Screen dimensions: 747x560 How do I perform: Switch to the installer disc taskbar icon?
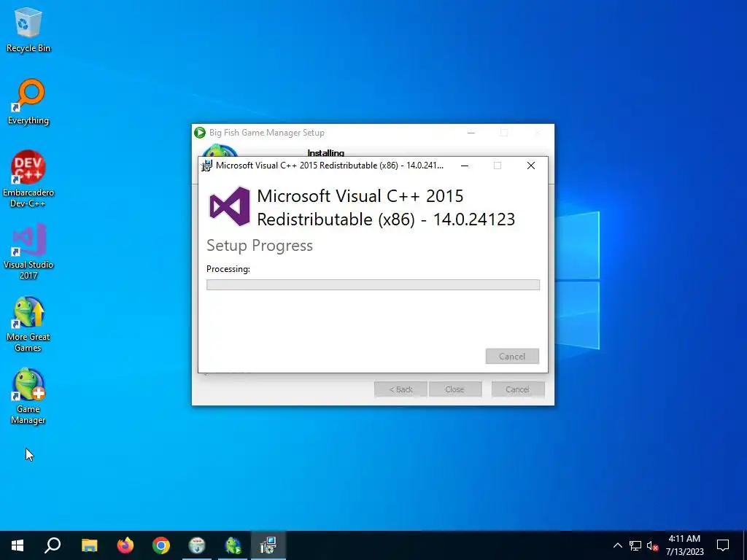197,545
